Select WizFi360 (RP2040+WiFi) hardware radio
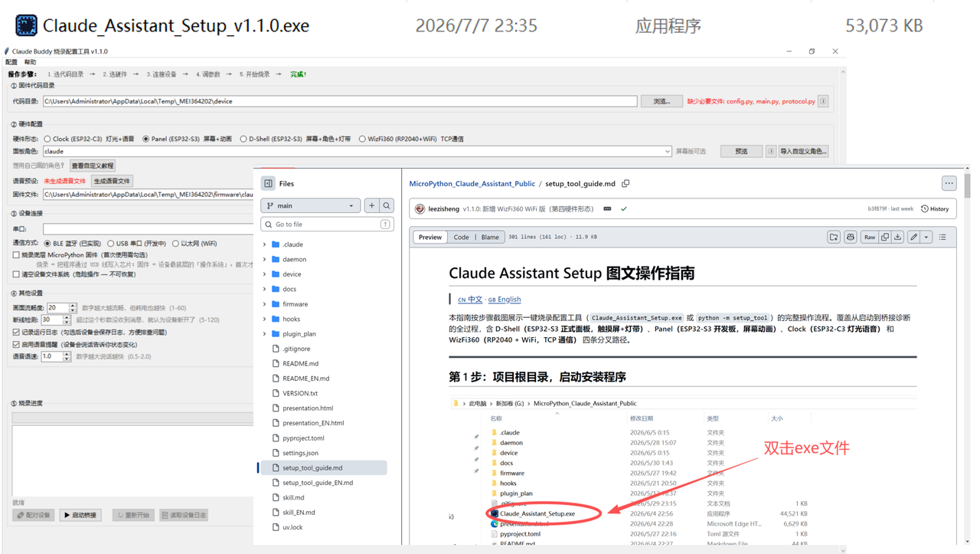 click(362, 139)
